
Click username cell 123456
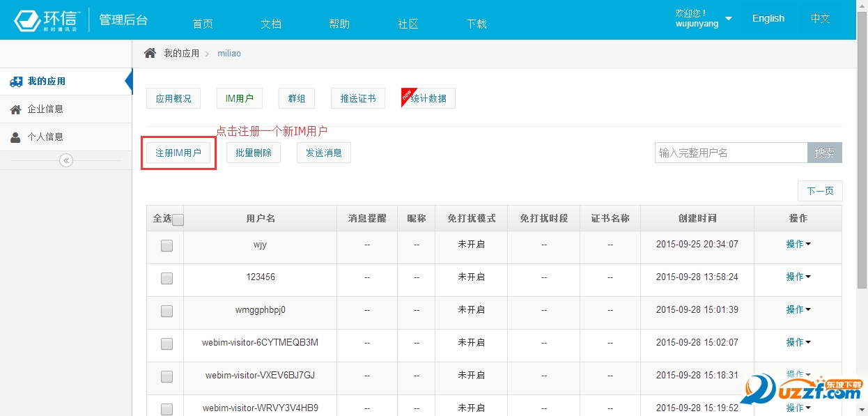click(261, 277)
